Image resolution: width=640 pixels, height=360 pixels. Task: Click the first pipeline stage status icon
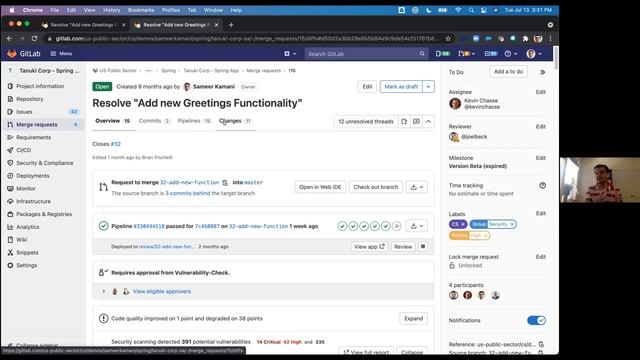click(x=342, y=226)
